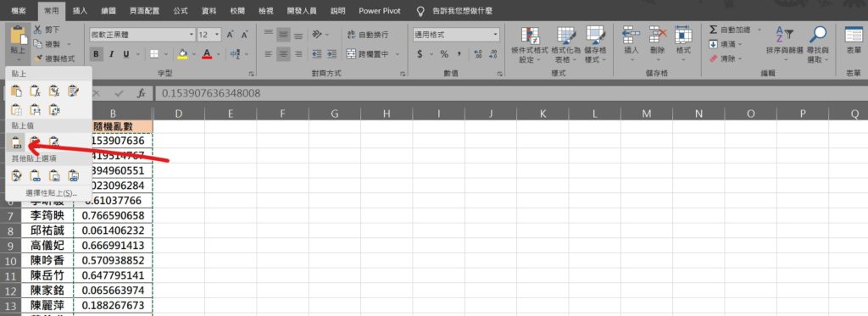Screen dimensions: 868x316
Task: Click the $ accounting format icon
Action: pos(420,54)
